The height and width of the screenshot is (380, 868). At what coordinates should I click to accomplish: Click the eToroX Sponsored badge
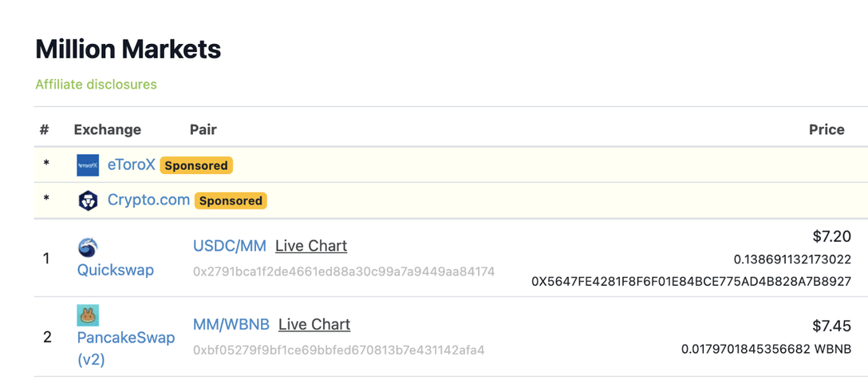coord(196,165)
